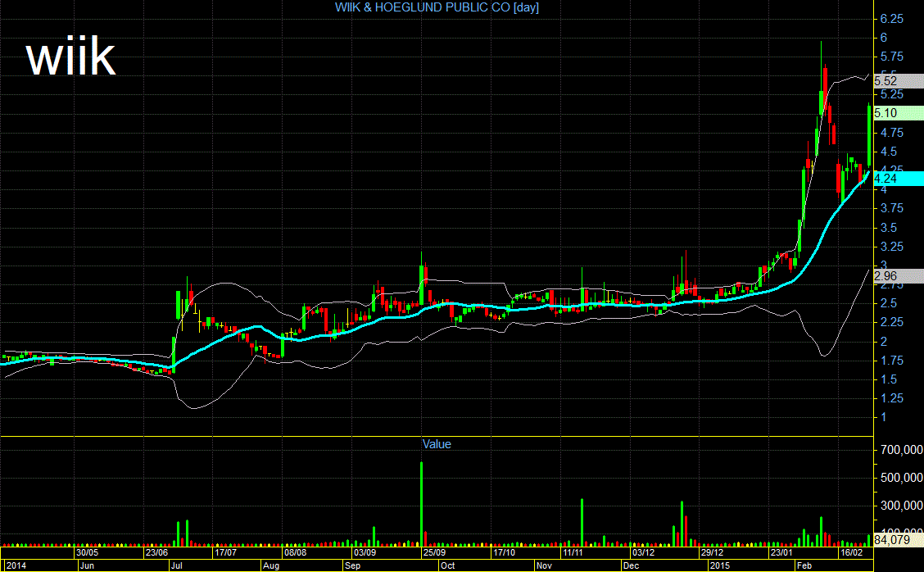924x572 pixels.
Task: Click the 25/09 date label
Action: (434, 552)
